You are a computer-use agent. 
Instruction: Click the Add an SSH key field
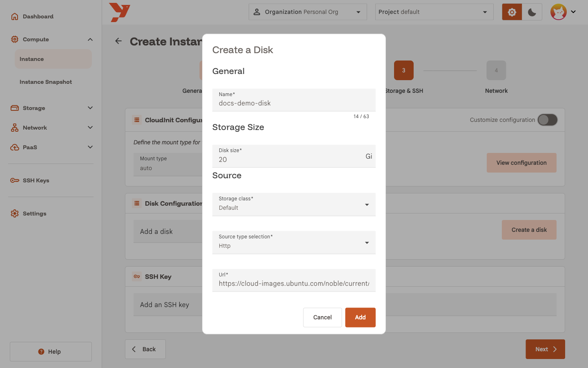(168, 305)
